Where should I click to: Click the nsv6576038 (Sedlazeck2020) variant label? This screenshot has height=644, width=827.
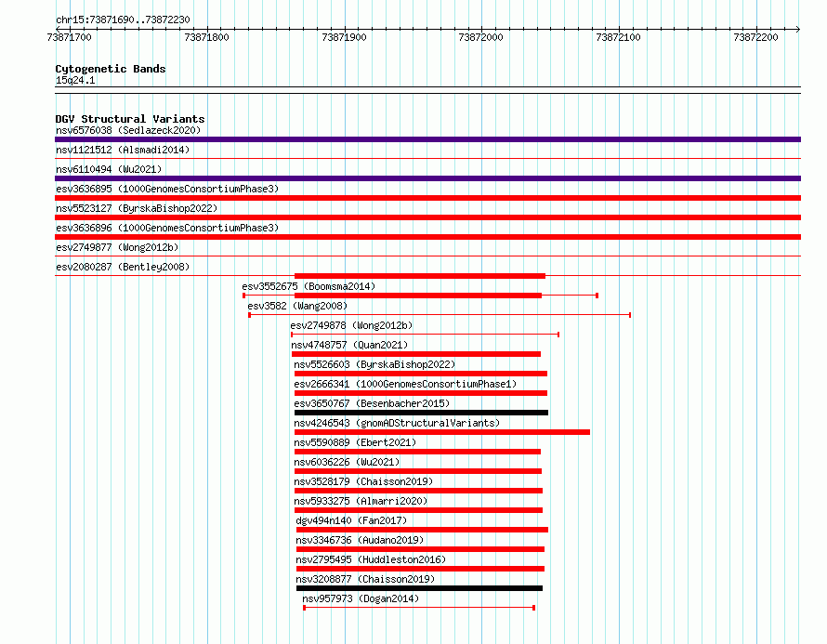tap(128, 130)
